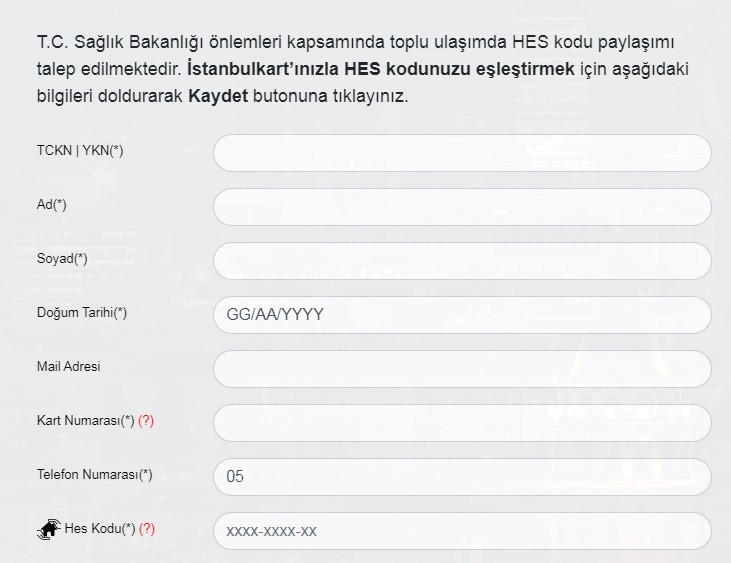
Task: Open the Kart Numarası help question mark
Action: click(146, 421)
